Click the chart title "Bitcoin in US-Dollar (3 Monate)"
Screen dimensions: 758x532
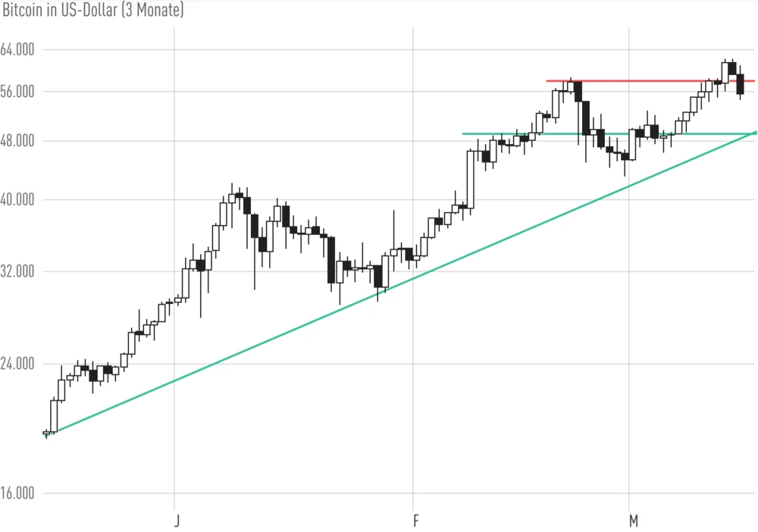92,11
